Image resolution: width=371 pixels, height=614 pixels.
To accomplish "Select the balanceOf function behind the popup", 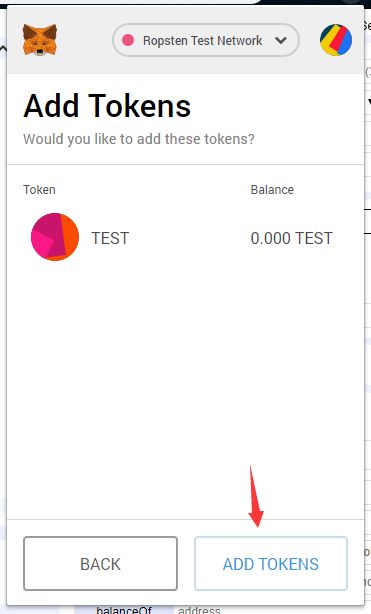I will 123,610.
